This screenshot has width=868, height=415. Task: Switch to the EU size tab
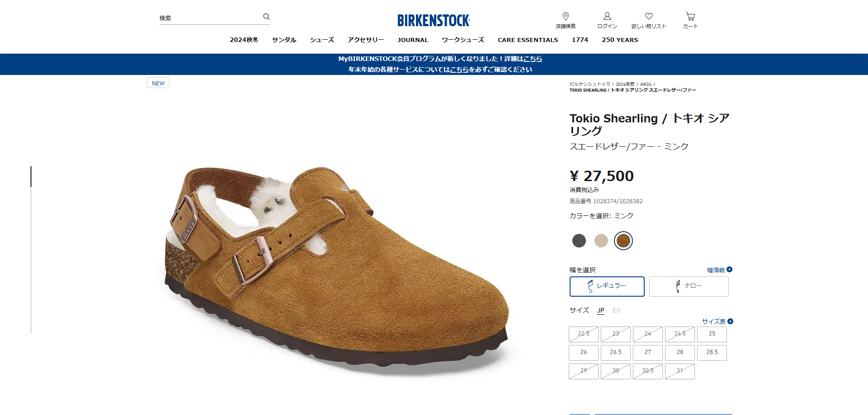pos(617,310)
